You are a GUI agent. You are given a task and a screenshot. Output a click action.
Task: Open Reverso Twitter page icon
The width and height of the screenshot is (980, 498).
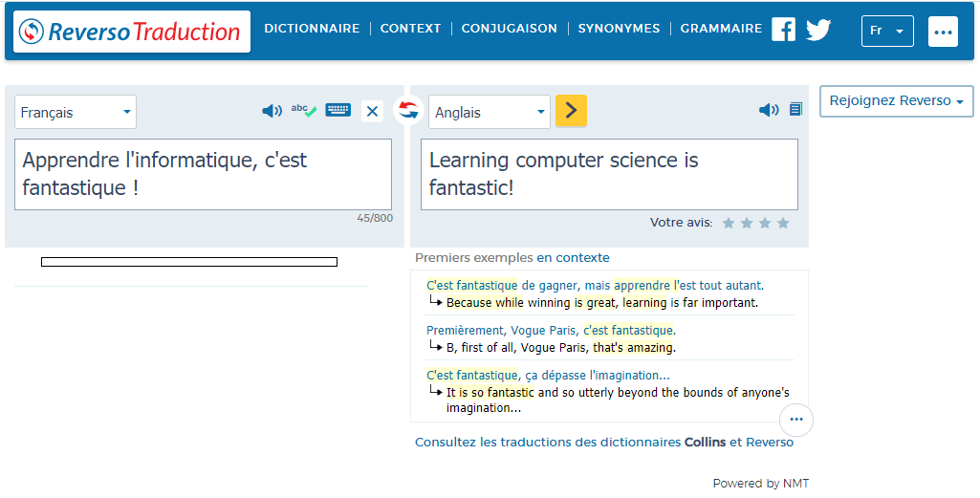click(818, 30)
